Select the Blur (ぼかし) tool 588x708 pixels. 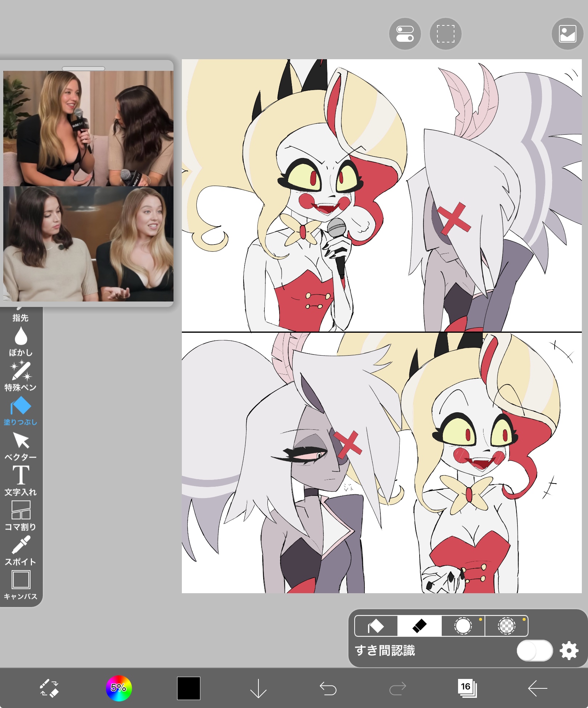(21, 341)
